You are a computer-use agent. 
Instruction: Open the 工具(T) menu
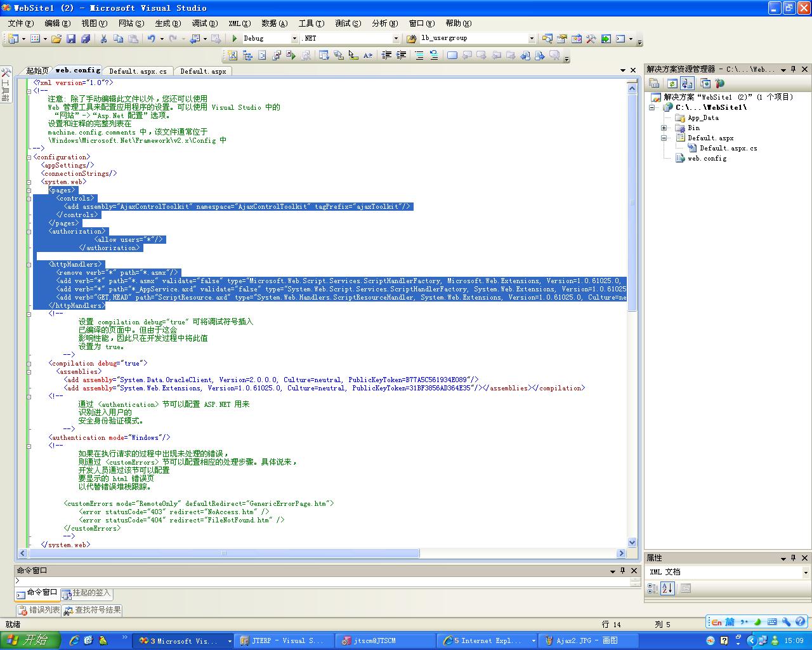click(311, 23)
